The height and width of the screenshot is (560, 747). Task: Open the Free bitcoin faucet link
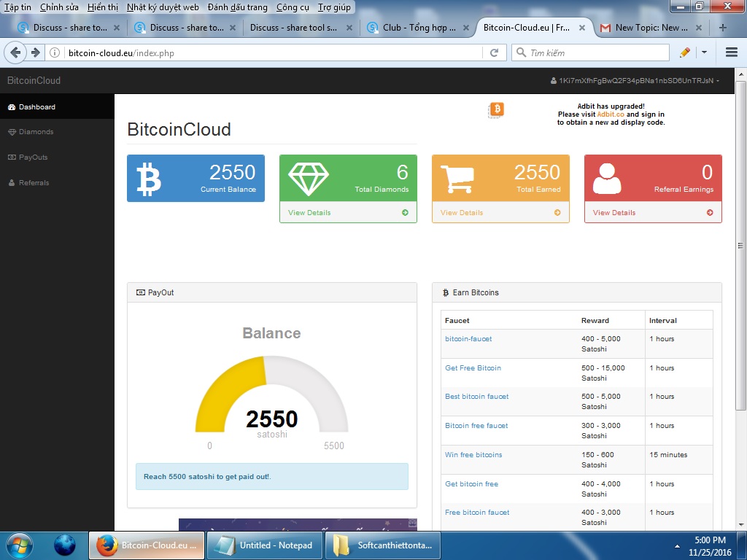[477, 513]
